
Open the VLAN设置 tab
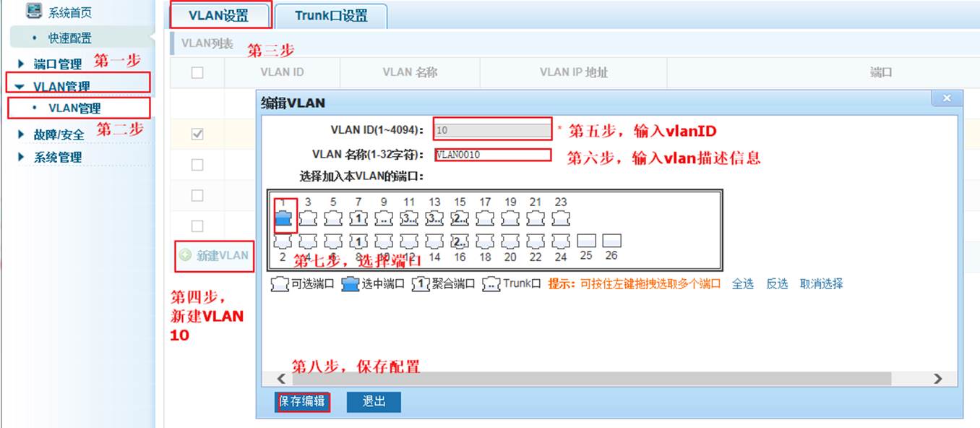(218, 16)
